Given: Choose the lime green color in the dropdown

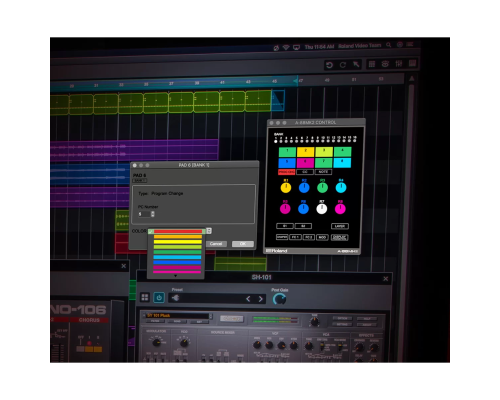Looking at the screenshot, I should (178, 247).
